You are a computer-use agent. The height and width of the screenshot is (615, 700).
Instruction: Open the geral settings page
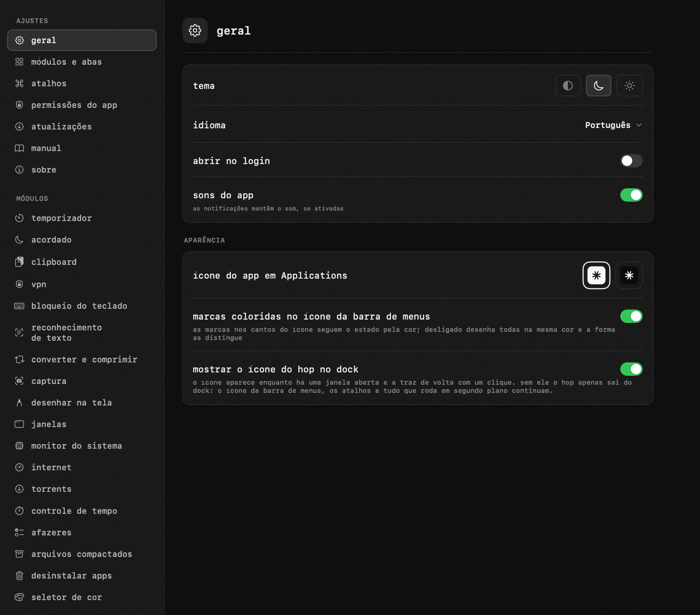[x=82, y=40]
